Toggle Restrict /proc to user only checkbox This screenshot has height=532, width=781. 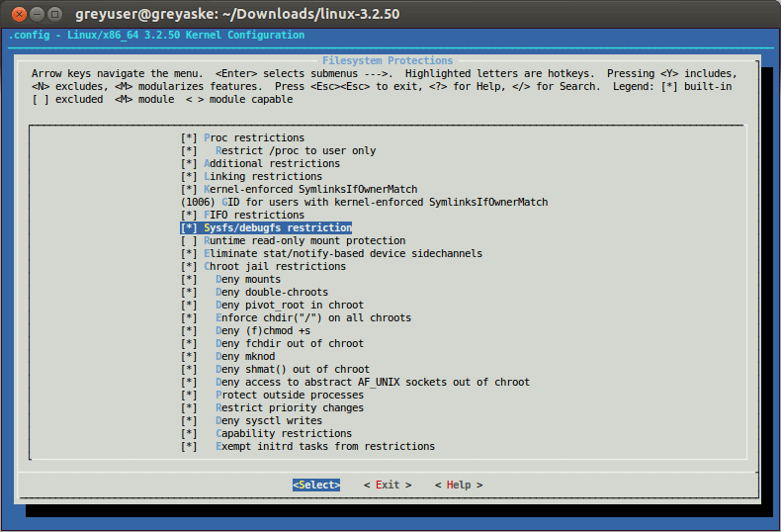click(189, 151)
